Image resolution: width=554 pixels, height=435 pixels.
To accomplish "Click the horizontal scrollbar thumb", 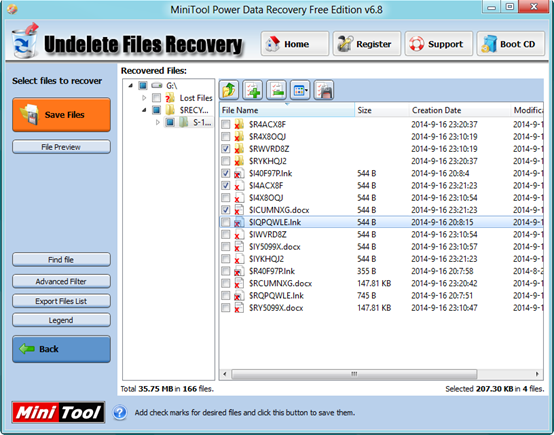I will (354, 374).
